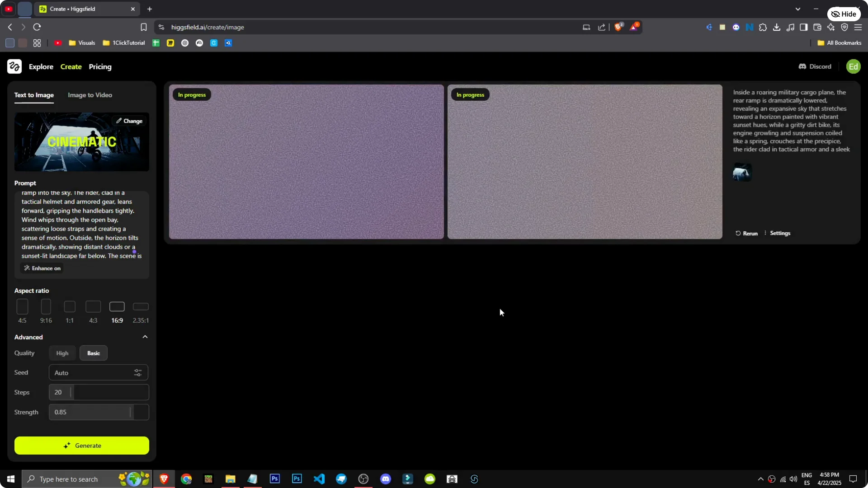Open the Ed user avatar
This screenshot has width=868, height=488.
coord(854,66)
